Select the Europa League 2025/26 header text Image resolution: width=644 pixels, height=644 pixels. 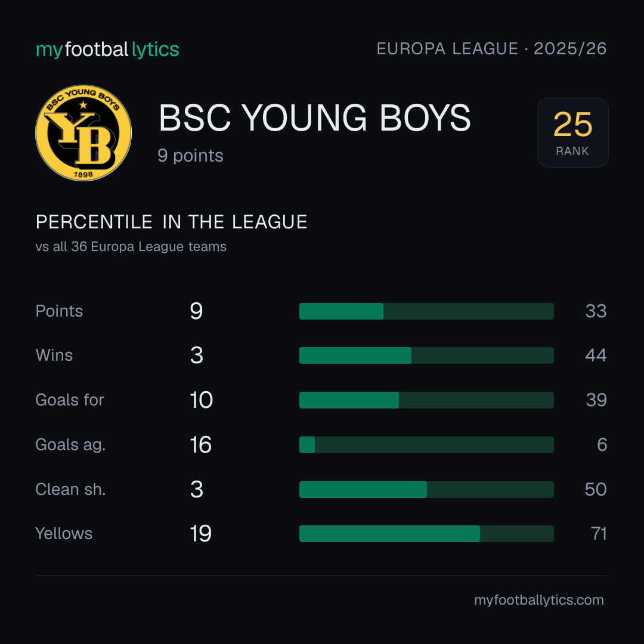(x=491, y=48)
